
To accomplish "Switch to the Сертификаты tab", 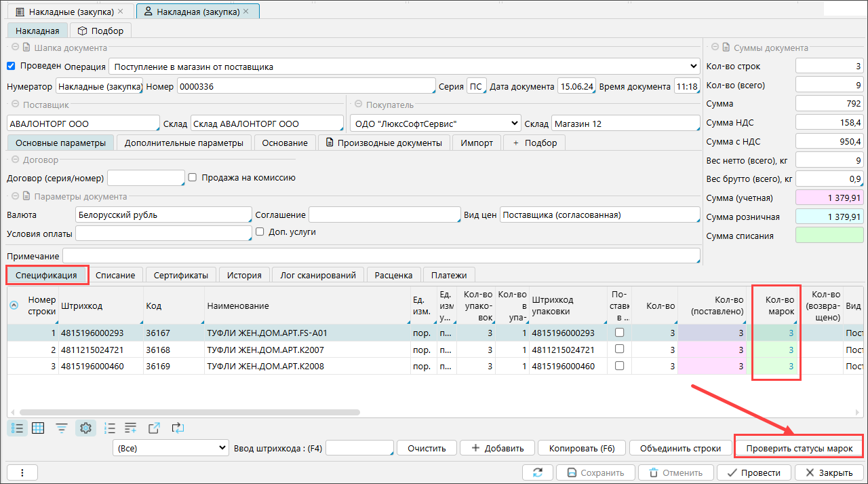I will [180, 275].
